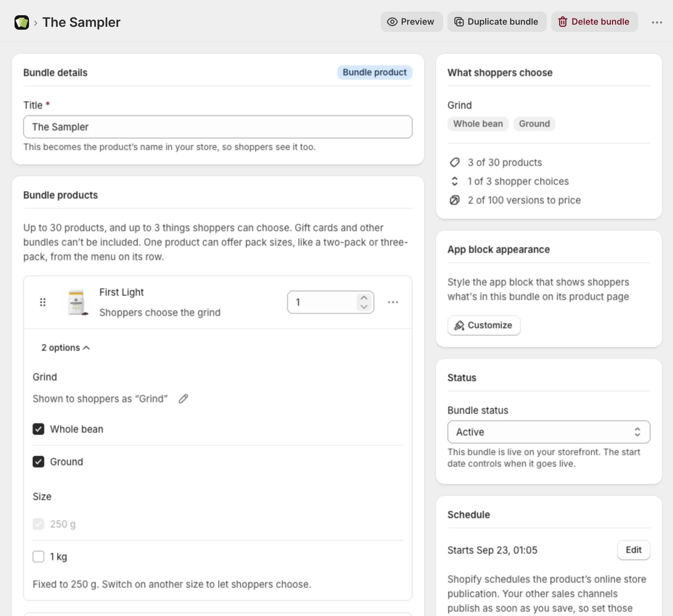This screenshot has height=616, width=673.
Task: Click the First Light product thumbnail
Action: pyautogui.click(x=78, y=302)
